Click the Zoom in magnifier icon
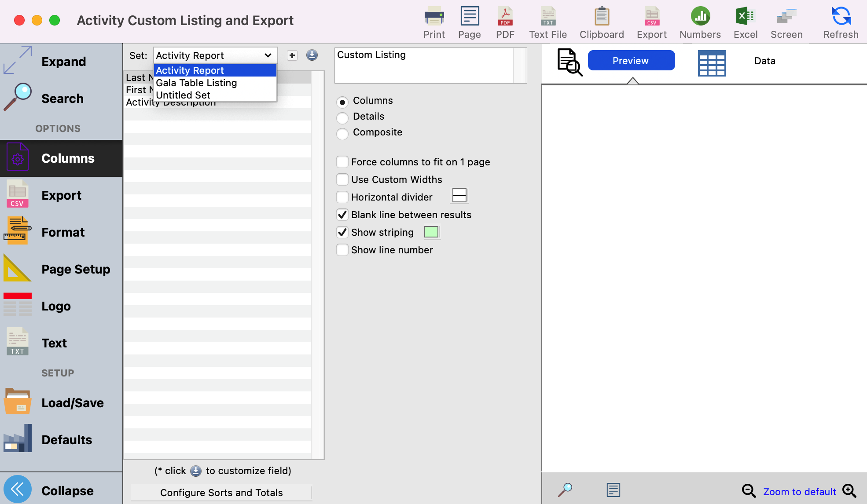 pos(849,491)
